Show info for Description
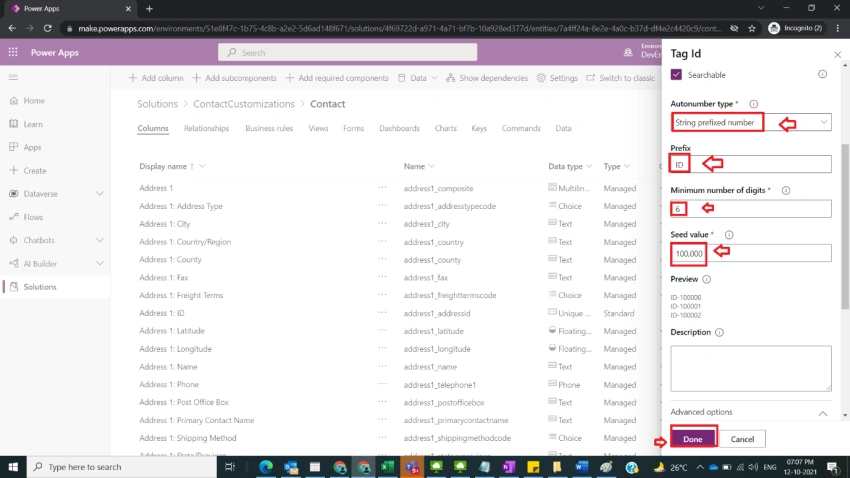The image size is (850, 478). pos(719,332)
